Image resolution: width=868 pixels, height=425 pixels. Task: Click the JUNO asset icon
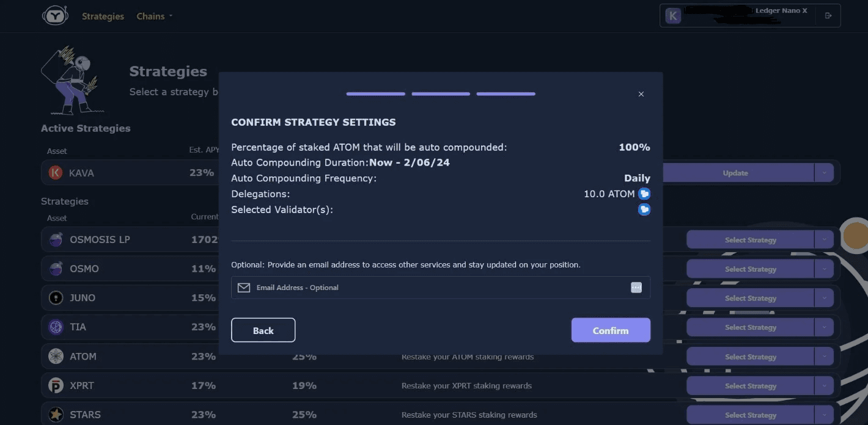[56, 298]
